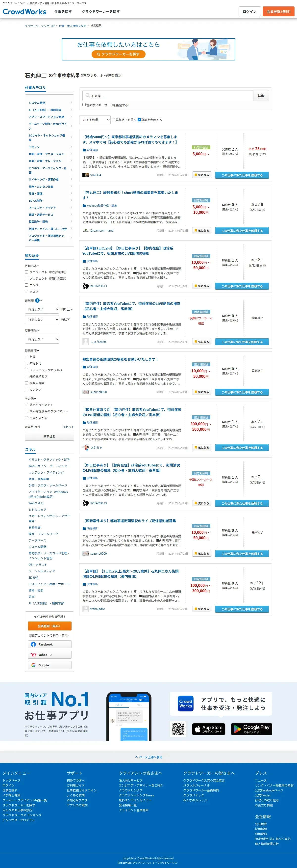The height and width of the screenshot is (868, 297).
Task: Click the CrowdWorks logo
Action: tap(25, 12)
